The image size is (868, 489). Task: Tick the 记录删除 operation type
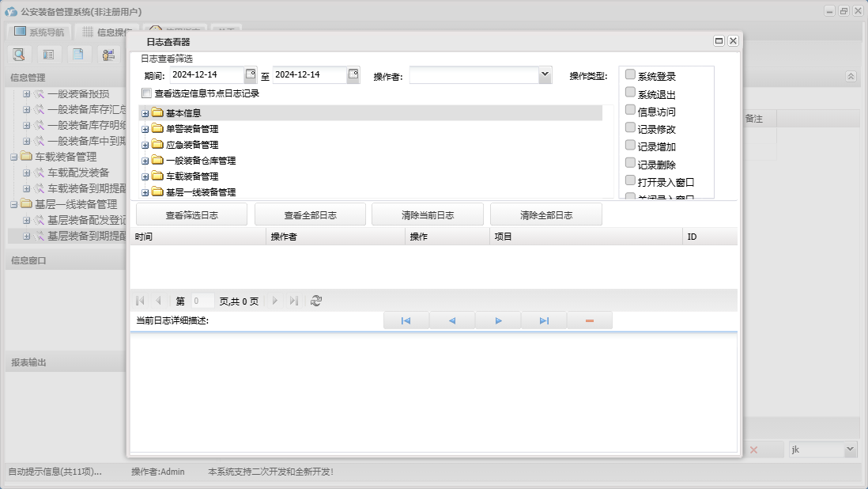click(x=630, y=163)
